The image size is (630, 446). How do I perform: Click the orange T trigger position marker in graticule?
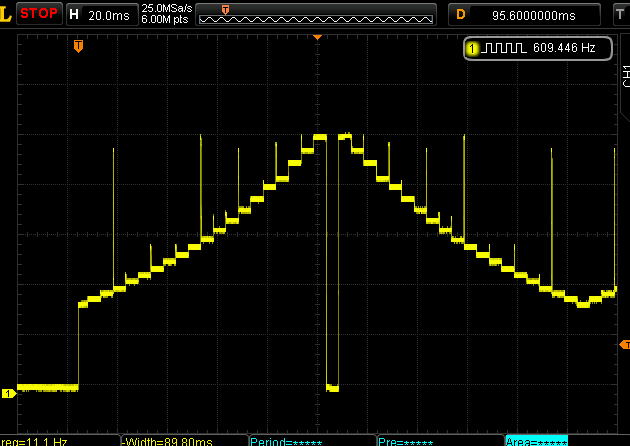[78, 46]
